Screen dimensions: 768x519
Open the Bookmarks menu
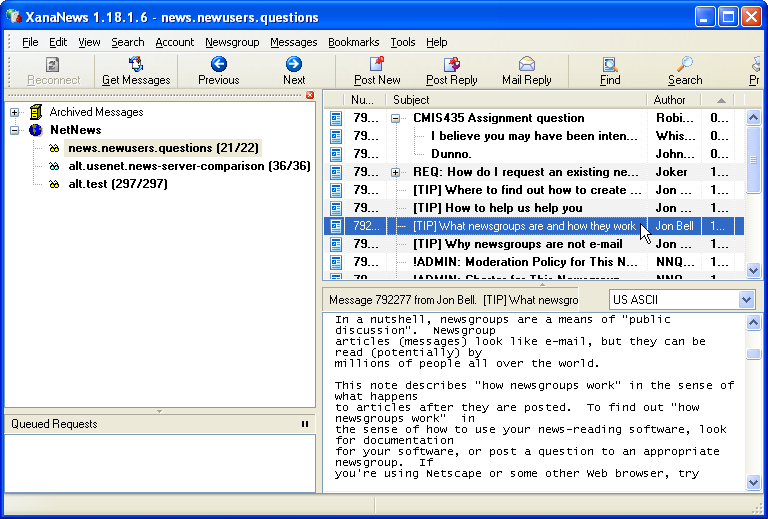(353, 42)
